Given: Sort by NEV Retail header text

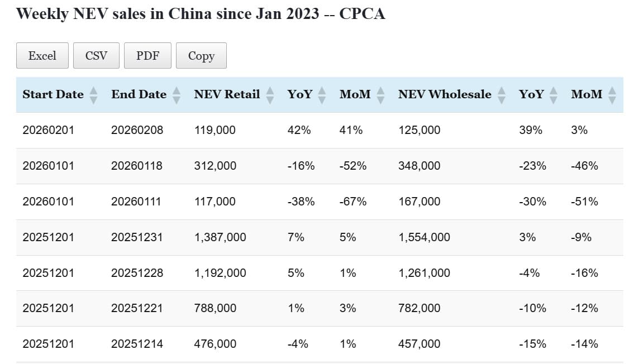Looking at the screenshot, I should point(227,94).
